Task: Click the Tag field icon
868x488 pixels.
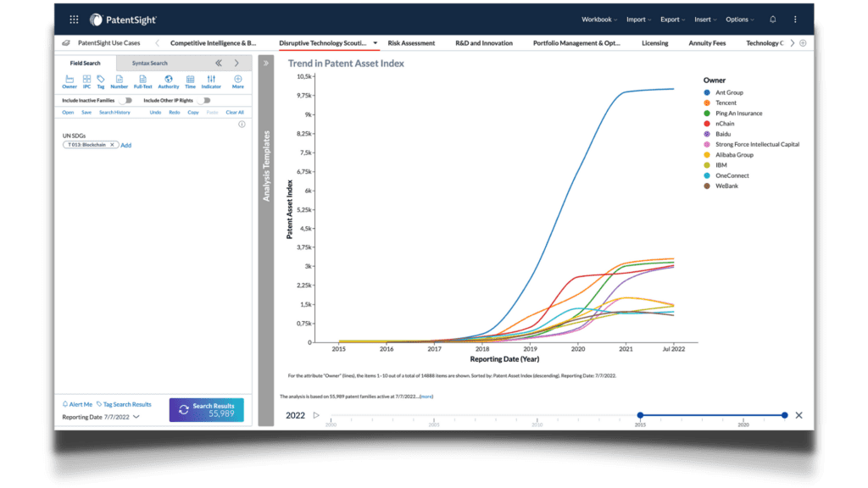Action: click(101, 80)
